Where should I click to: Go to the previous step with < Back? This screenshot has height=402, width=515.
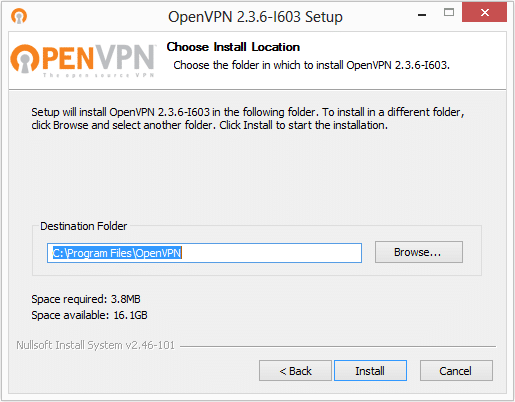point(295,371)
